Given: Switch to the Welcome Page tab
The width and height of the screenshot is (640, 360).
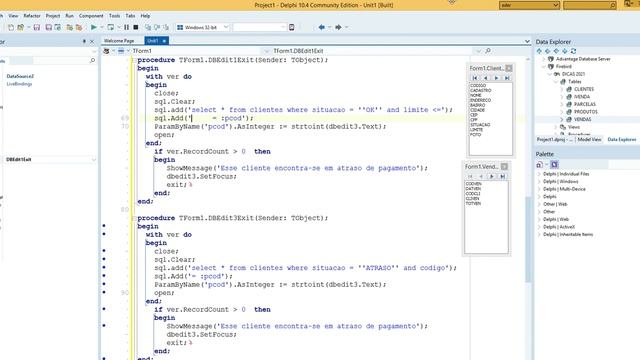Looking at the screenshot, I should (119, 41).
